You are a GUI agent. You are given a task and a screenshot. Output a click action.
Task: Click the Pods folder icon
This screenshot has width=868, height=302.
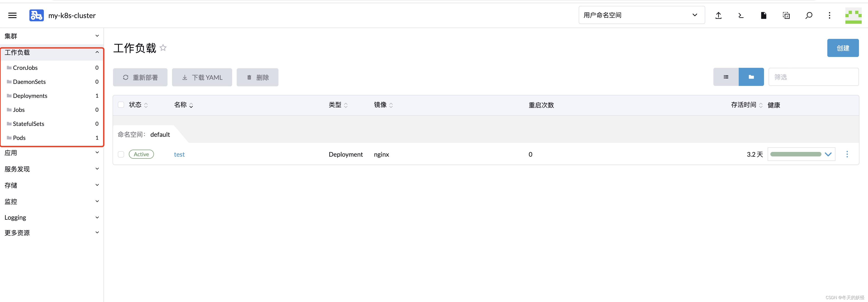pos(9,137)
